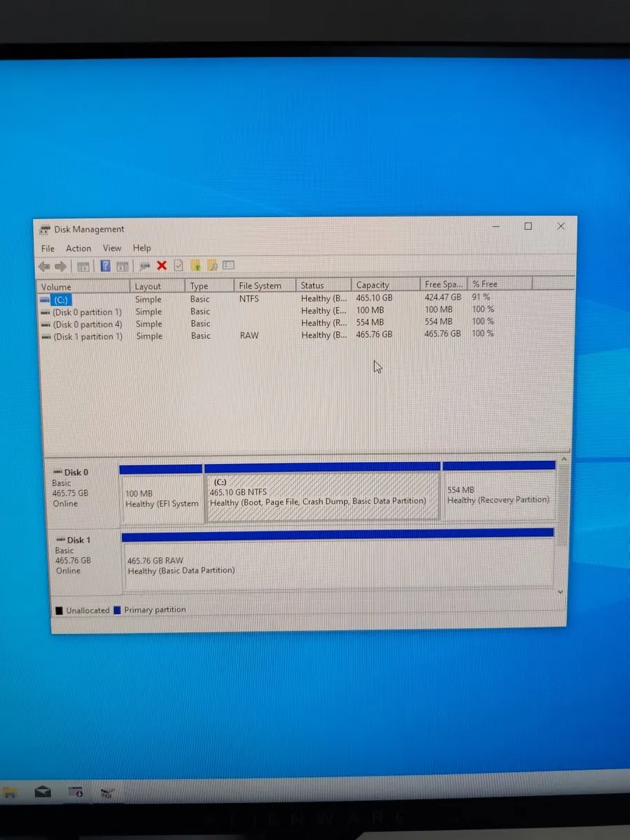This screenshot has height=840, width=630.
Task: Open the File menu
Action: point(47,248)
